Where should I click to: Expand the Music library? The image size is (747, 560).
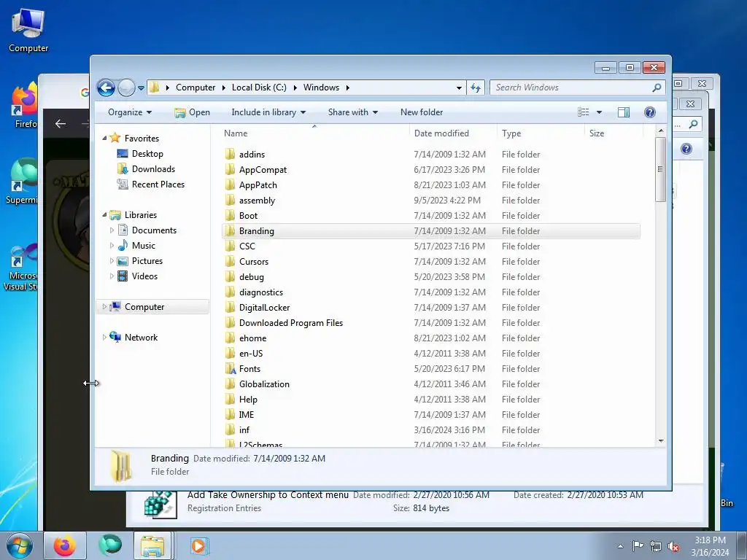[x=112, y=246]
